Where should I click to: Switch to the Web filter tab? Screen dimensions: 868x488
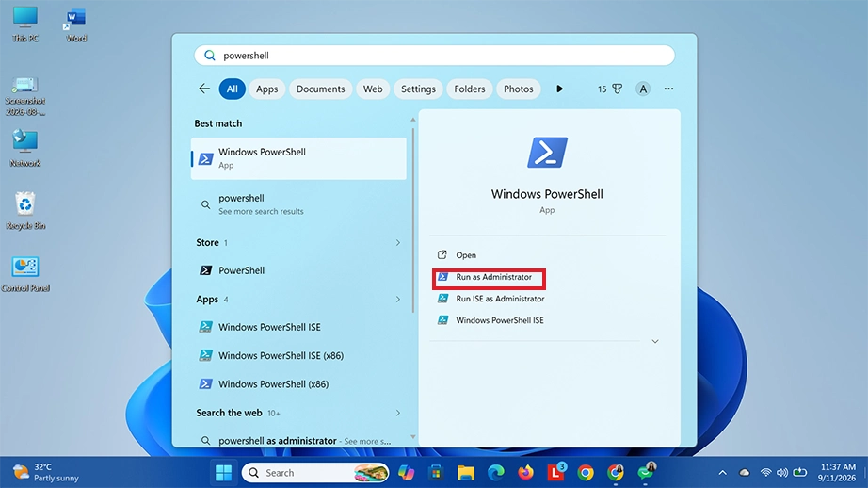(x=373, y=89)
